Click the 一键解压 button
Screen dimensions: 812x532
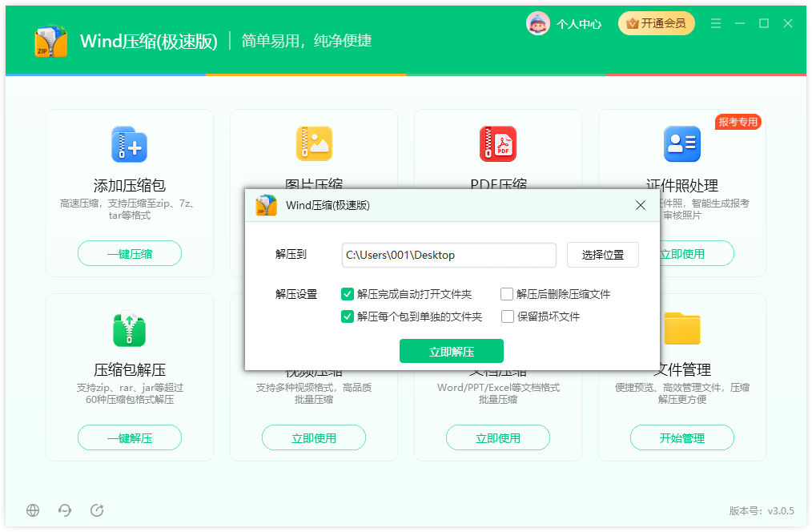(x=130, y=438)
